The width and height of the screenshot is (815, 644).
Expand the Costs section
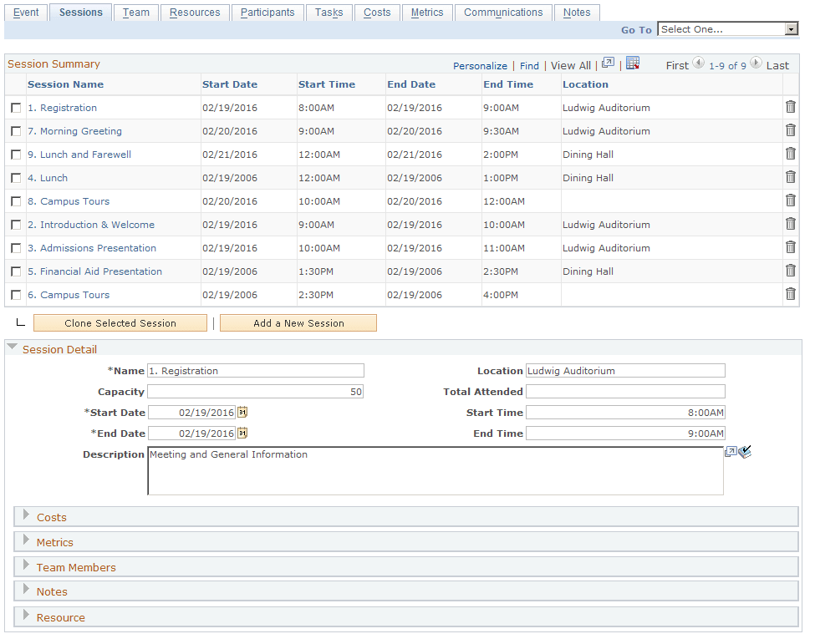[26, 517]
